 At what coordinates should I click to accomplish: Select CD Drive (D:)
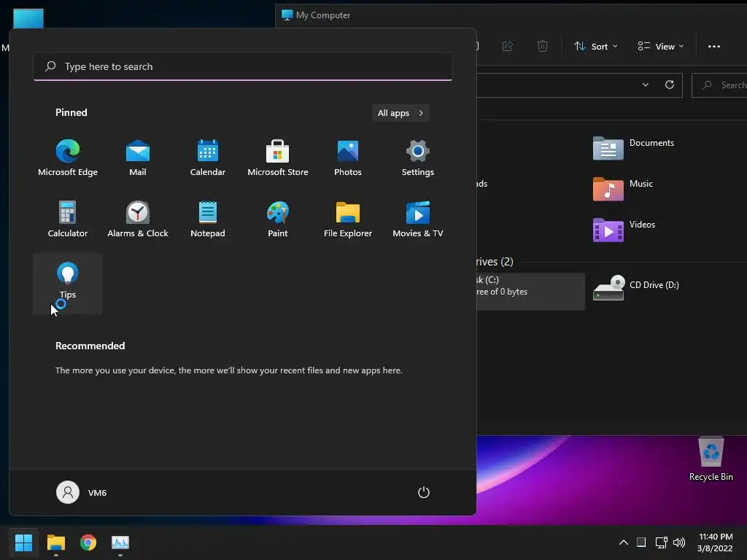point(636,288)
